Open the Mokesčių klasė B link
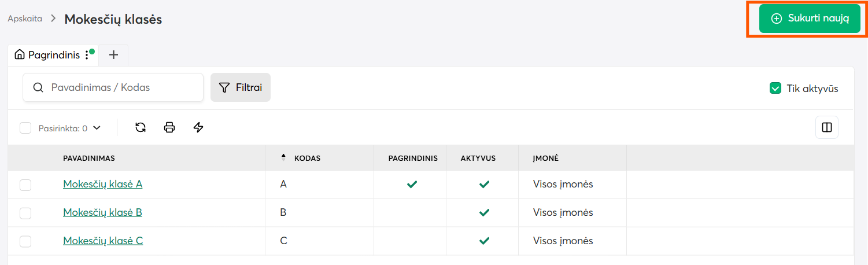The image size is (868, 265). tap(102, 212)
